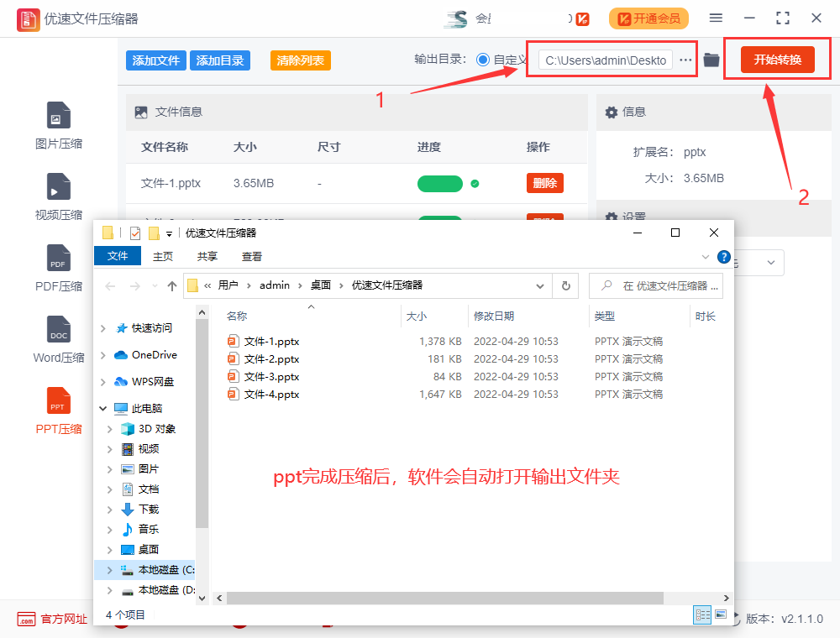Open the Word压缩 tool in sidebar

pos(59,339)
